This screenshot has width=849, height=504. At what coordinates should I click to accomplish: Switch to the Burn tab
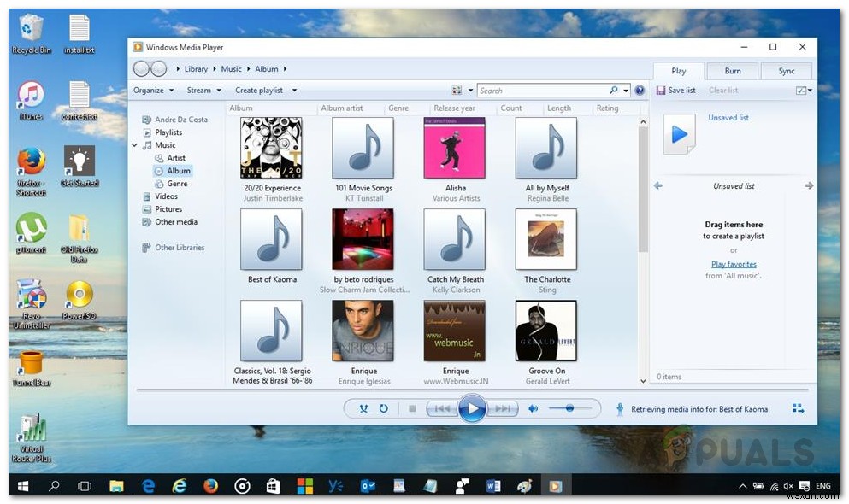[732, 71]
